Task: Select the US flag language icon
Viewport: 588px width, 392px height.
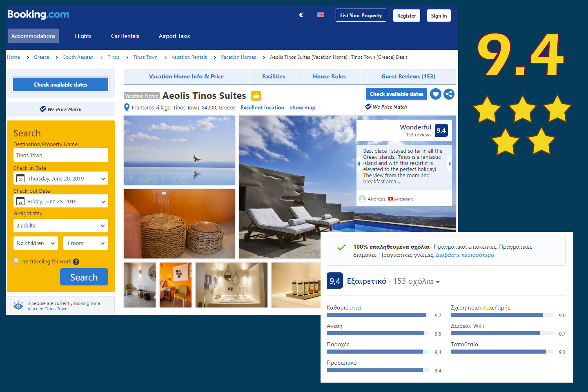Action: coord(321,15)
